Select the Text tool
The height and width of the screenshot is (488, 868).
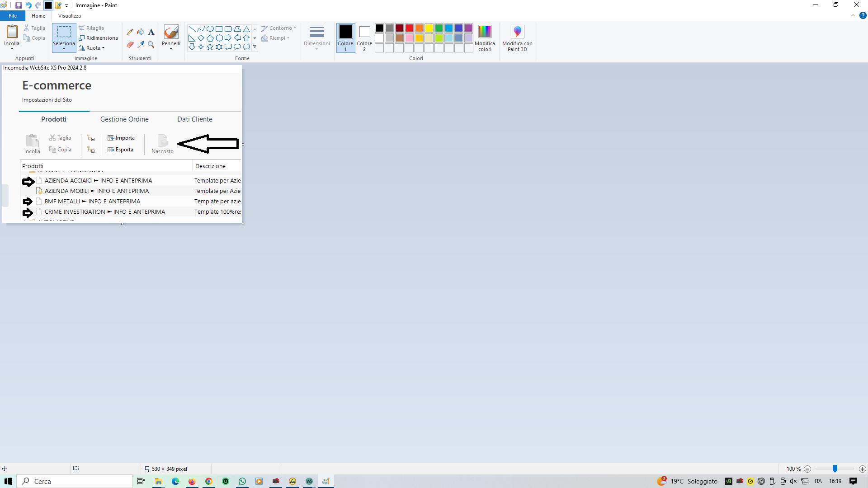click(x=151, y=32)
